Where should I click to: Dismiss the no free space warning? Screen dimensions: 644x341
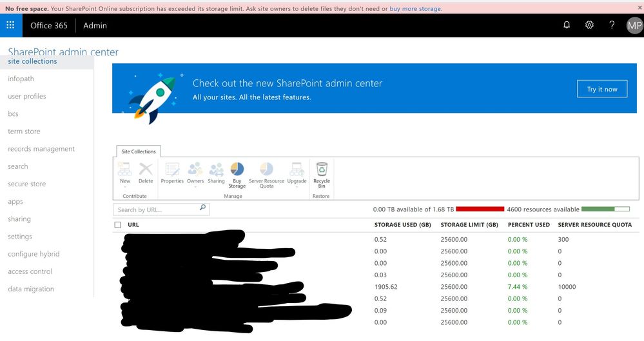[640, 8]
